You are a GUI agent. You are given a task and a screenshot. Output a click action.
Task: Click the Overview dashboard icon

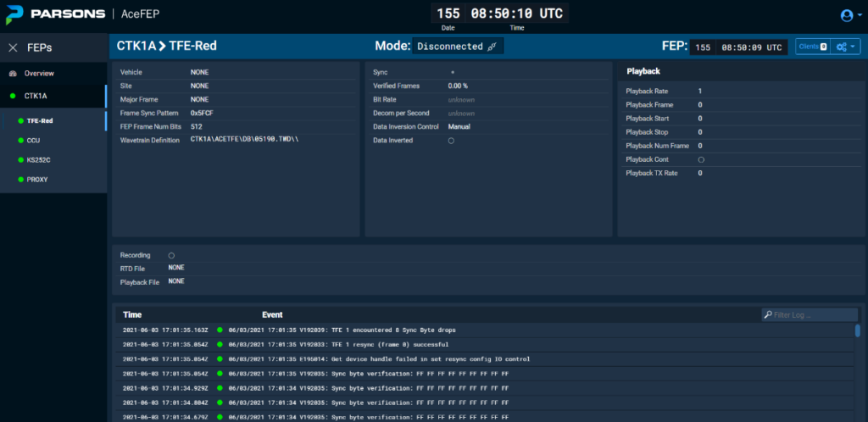13,74
